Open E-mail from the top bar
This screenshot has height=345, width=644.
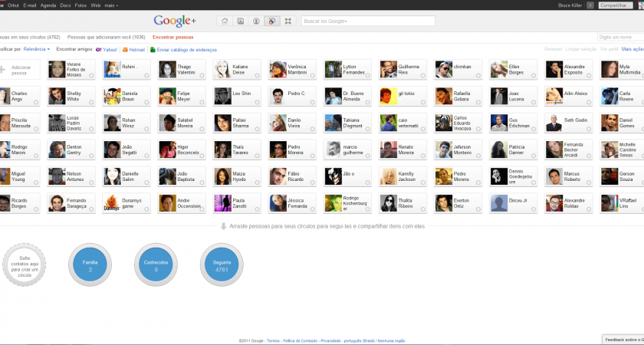[30, 5]
